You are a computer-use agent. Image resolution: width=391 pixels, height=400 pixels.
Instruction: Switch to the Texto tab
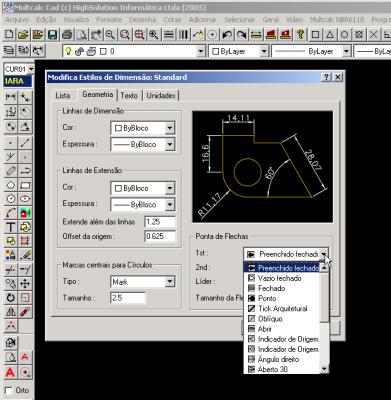pyautogui.click(x=129, y=96)
